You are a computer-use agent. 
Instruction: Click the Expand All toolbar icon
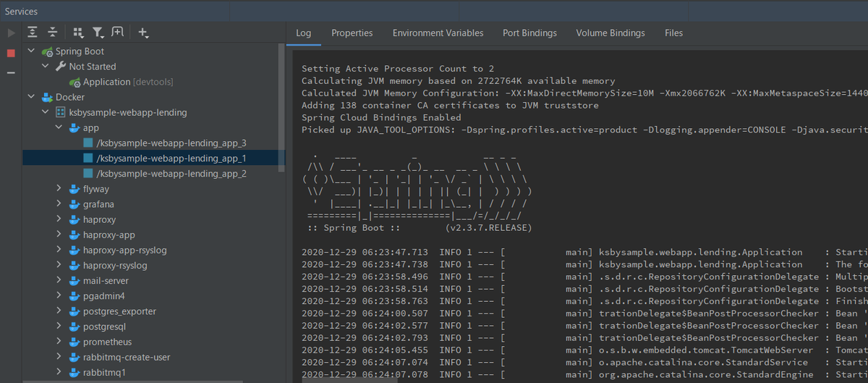point(33,33)
